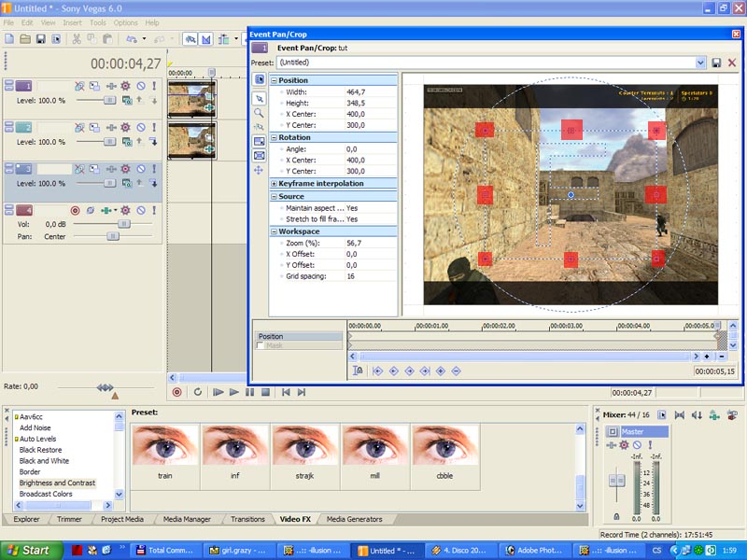Switch to the Explorer tab

[26, 519]
